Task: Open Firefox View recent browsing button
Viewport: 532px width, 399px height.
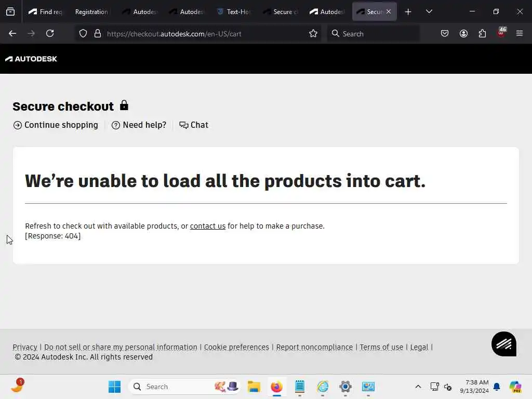Action: (x=10, y=11)
